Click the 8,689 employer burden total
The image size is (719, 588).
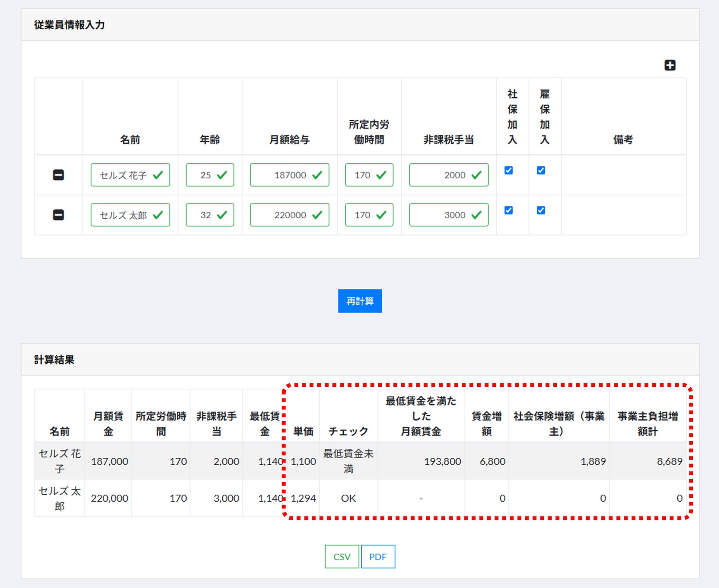click(670, 461)
